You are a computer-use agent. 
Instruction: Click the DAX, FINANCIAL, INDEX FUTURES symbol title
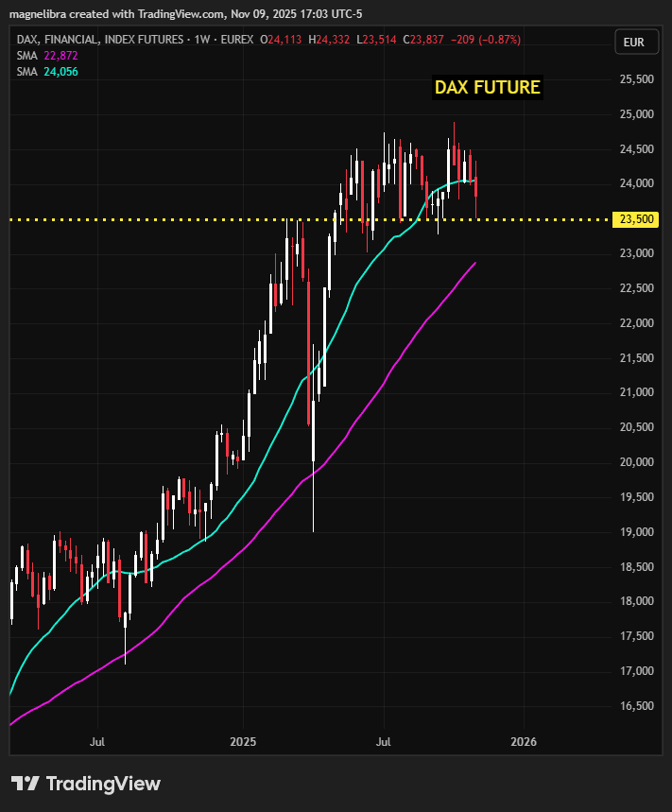click(x=100, y=40)
